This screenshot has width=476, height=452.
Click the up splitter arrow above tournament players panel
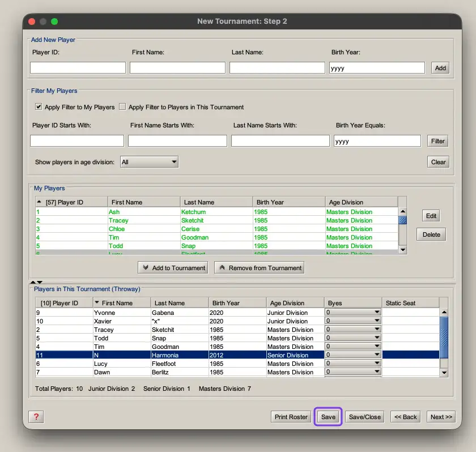(33, 282)
